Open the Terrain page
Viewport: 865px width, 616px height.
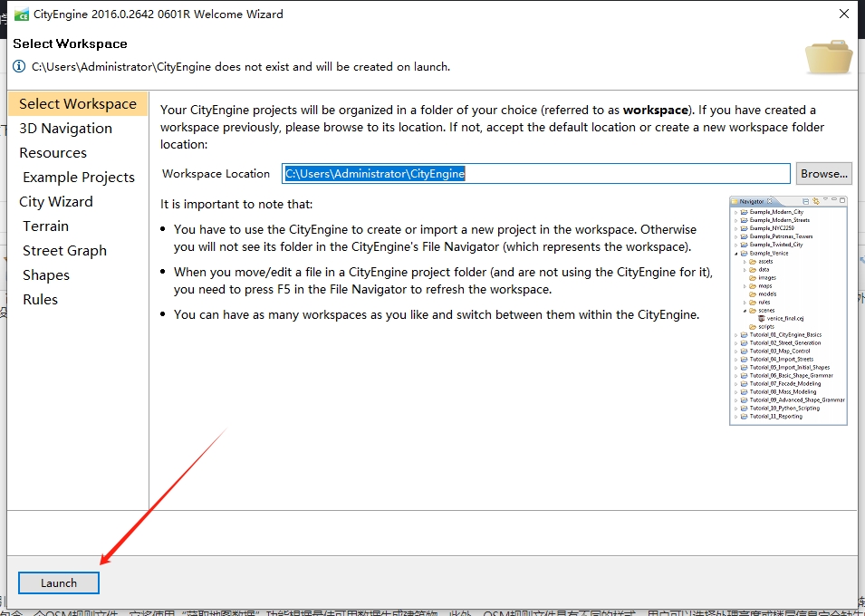pos(46,226)
